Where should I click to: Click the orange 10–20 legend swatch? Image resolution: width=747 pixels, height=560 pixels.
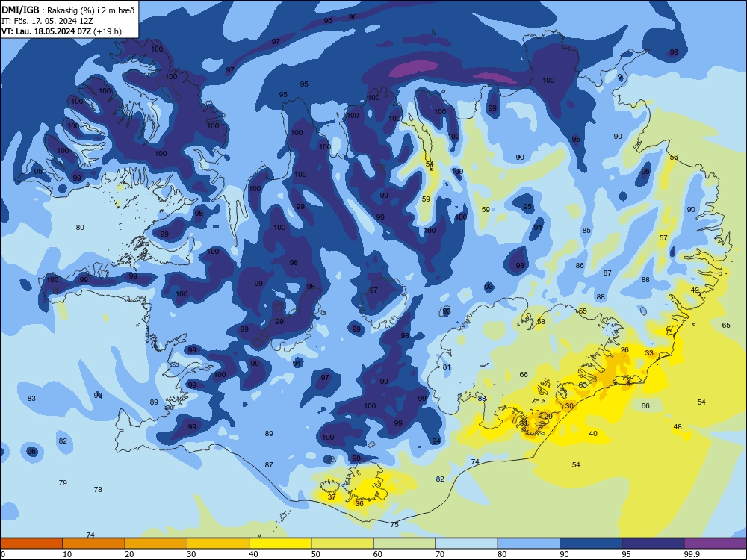coord(94,544)
